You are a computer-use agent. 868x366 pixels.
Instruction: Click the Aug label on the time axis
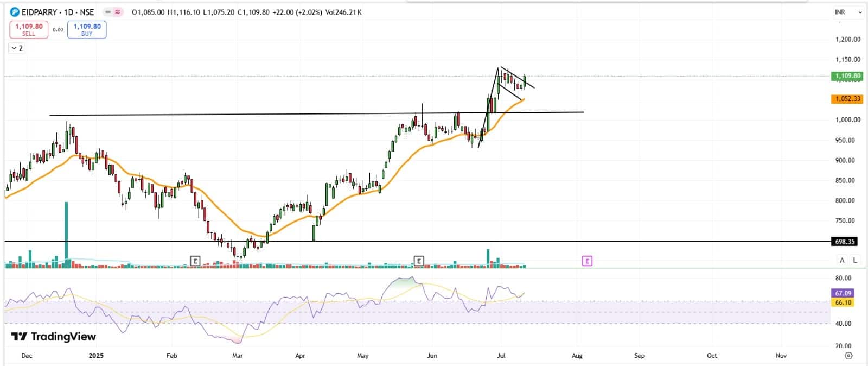[x=577, y=356]
